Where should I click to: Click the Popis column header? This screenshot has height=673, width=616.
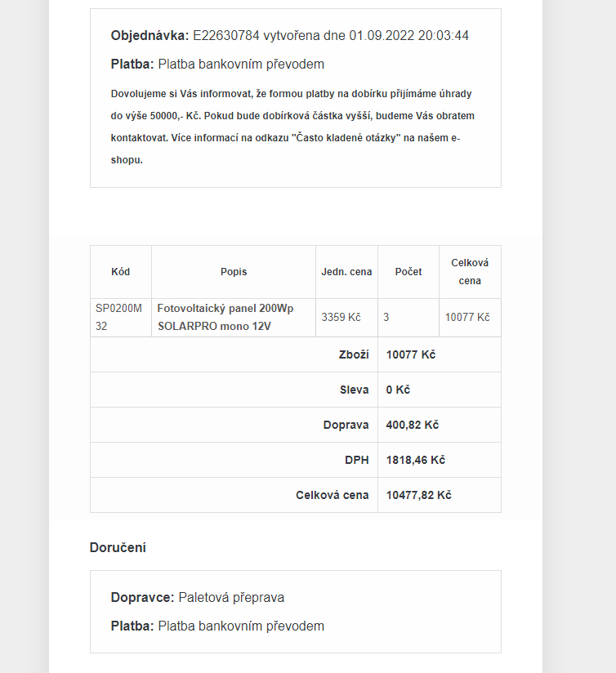234,272
